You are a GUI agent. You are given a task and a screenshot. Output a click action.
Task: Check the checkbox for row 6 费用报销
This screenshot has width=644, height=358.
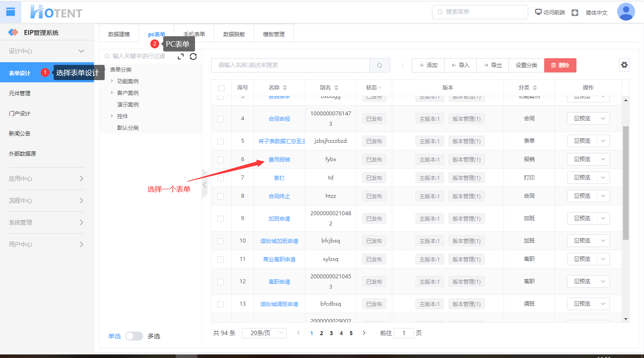220,160
